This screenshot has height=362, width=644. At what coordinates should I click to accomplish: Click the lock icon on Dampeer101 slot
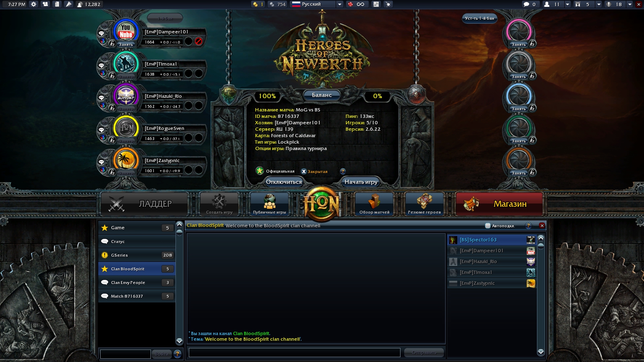(112, 43)
